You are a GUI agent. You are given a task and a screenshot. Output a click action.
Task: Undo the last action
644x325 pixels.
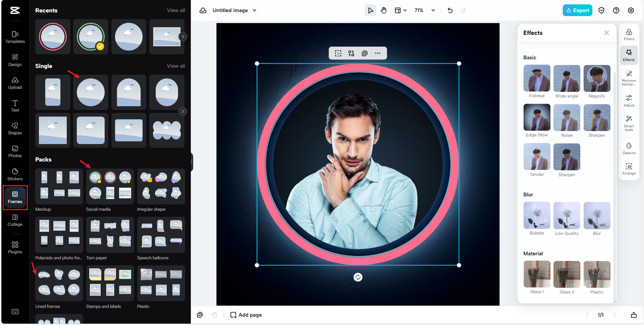click(450, 10)
